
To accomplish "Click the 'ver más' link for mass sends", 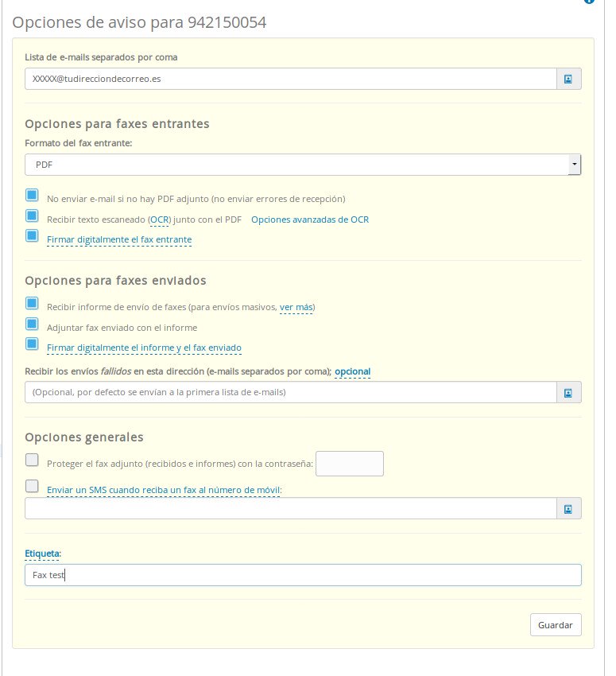I will 296,307.
